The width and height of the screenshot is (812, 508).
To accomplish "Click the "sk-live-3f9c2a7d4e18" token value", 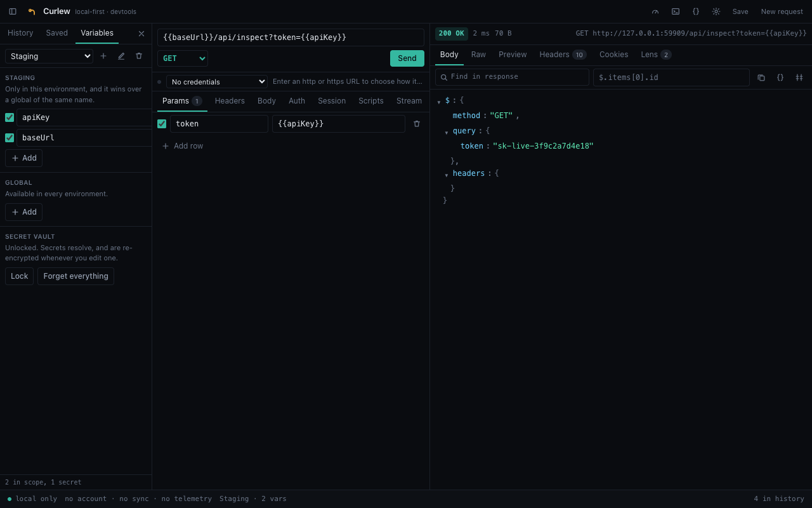I will coord(543,146).
